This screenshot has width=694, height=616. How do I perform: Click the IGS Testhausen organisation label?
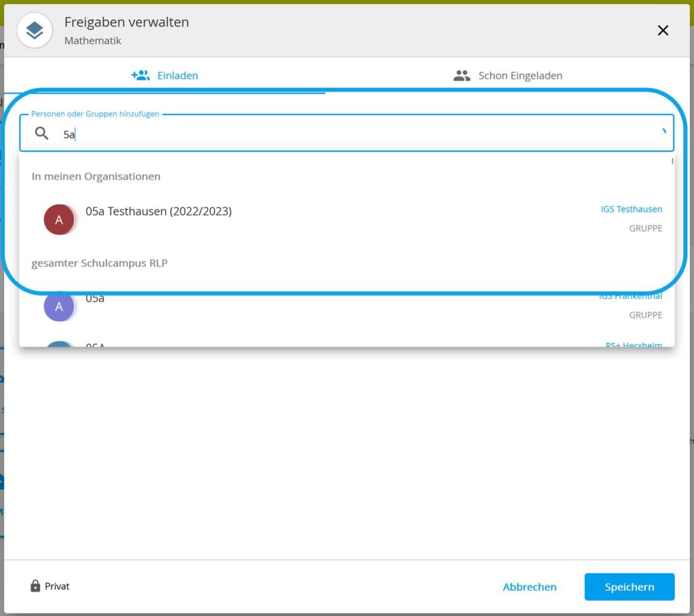(x=631, y=209)
